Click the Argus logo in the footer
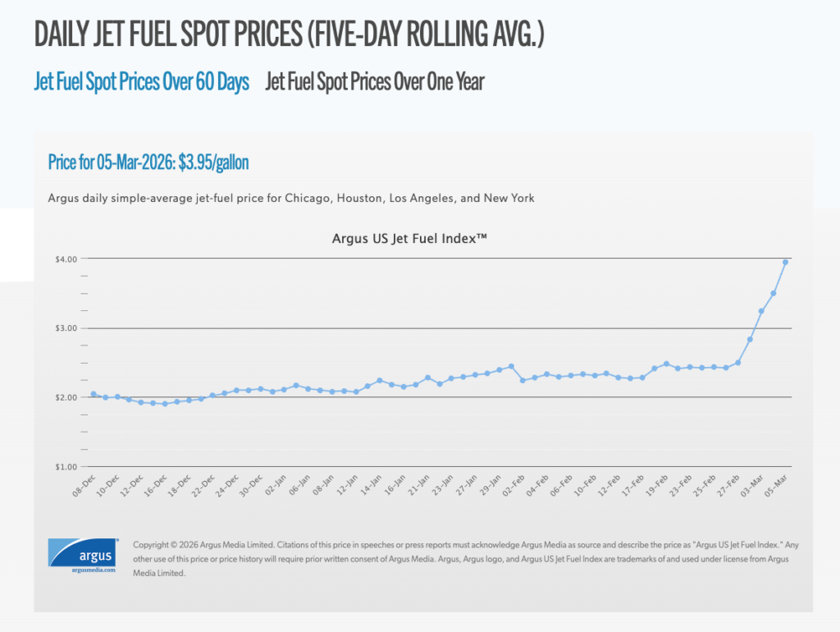 pyautogui.click(x=81, y=552)
